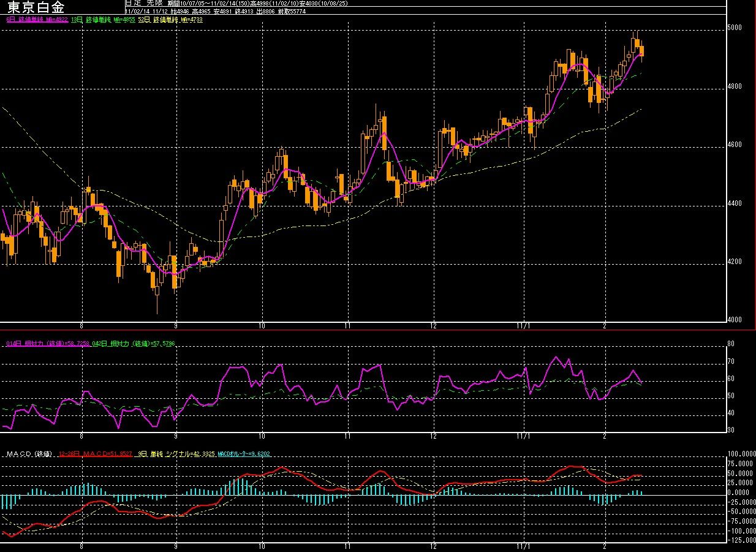Click the 高4965 daily high value

(x=201, y=12)
